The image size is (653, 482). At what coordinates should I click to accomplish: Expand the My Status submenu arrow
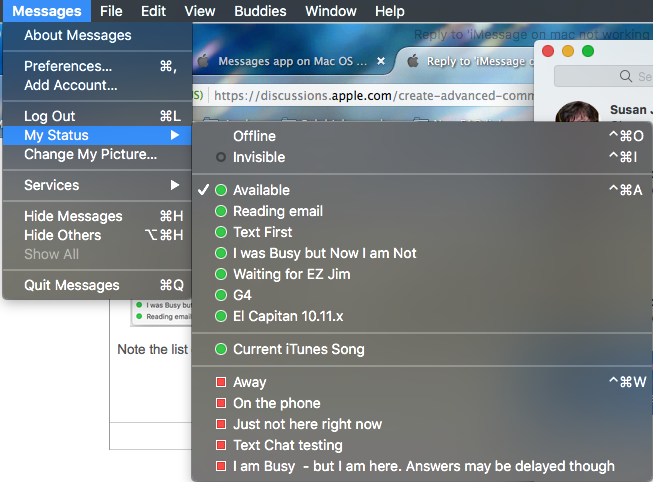point(175,135)
